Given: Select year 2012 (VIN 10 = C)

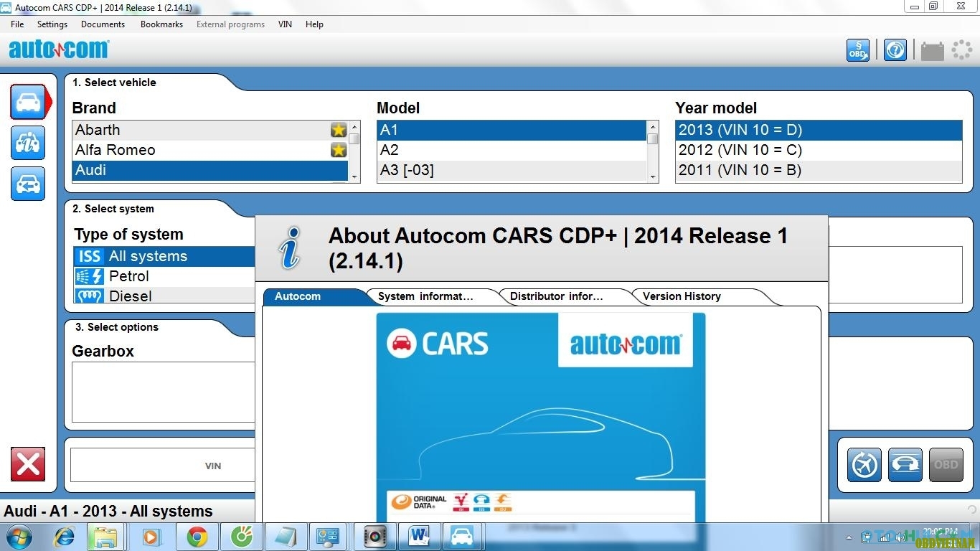Looking at the screenshot, I should (819, 150).
